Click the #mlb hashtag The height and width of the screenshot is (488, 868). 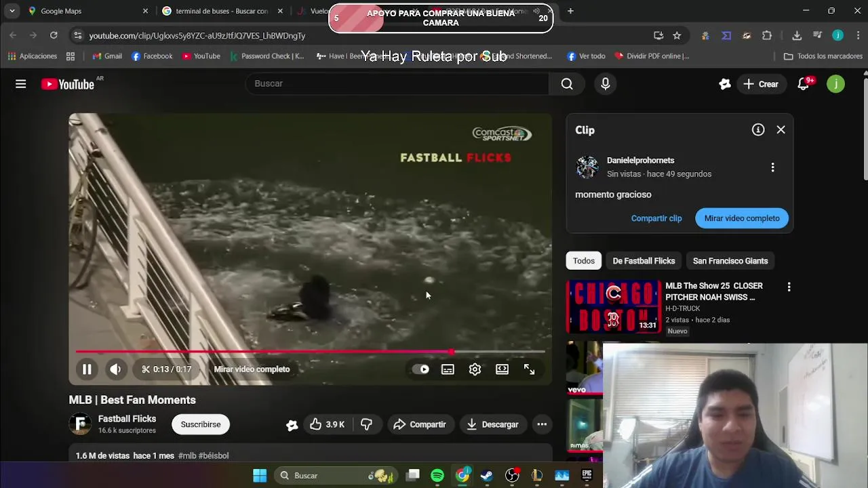186,455
